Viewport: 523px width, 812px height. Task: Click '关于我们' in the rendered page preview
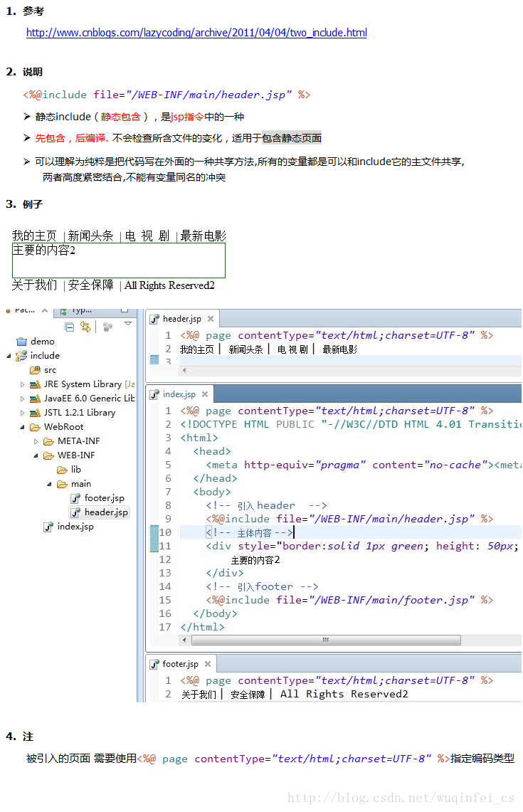click(35, 285)
